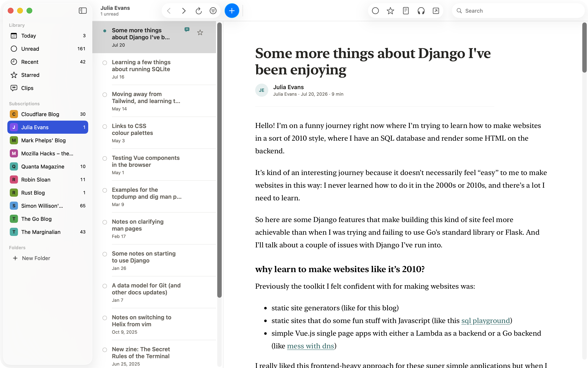Viewport: 588px width, 368px height.
Task: Click the article list scrollbar
Action: coord(219,160)
